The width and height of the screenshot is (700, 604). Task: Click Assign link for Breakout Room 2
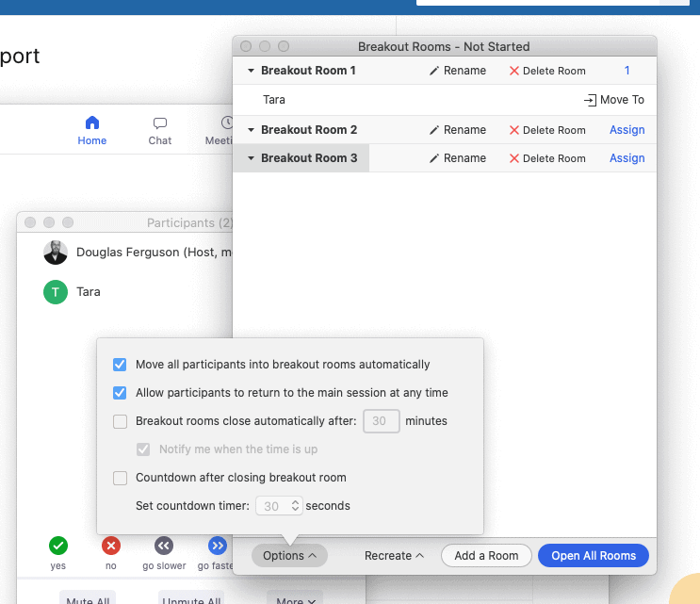coord(627,130)
